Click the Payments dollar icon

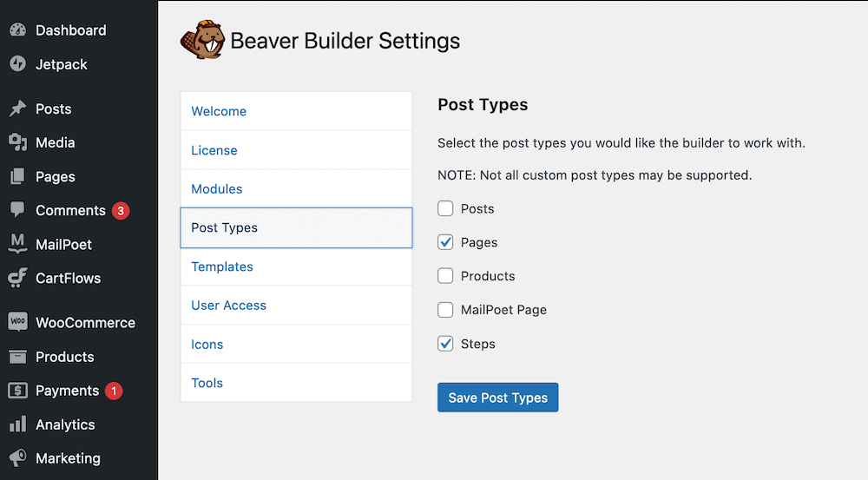pyautogui.click(x=17, y=391)
